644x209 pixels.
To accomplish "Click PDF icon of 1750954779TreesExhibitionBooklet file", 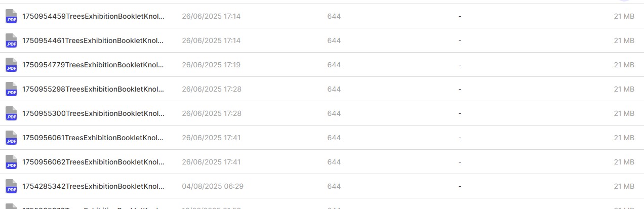I will click(11, 65).
